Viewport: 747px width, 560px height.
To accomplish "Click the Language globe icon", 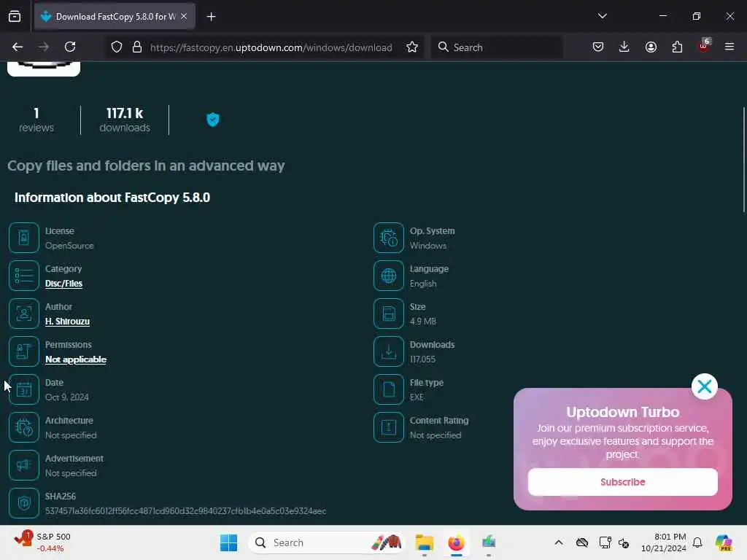I will pyautogui.click(x=389, y=276).
